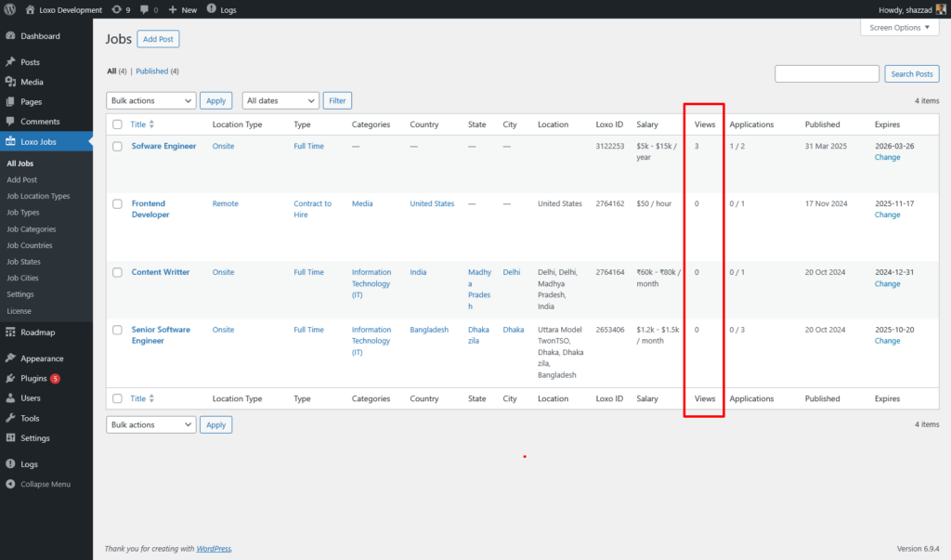Open Job Categories in sidebar submenu
Image resolution: width=951 pixels, height=560 pixels.
(x=31, y=229)
